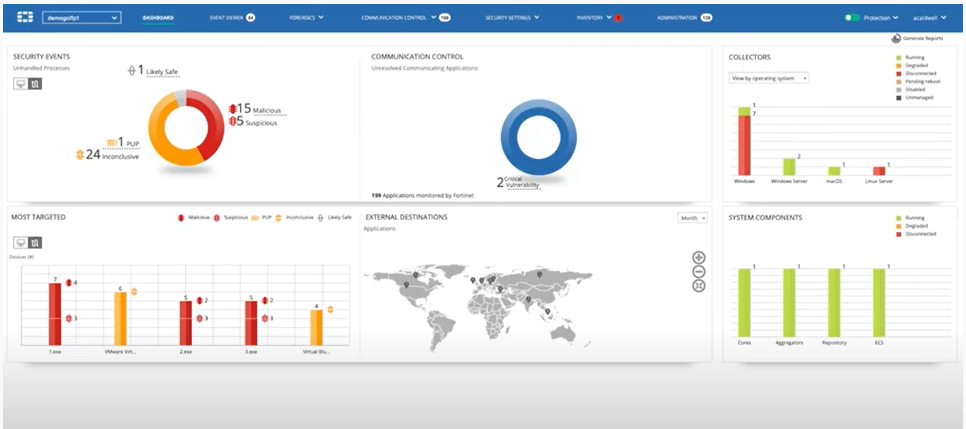Click the map pin over Southeast Asia
The height and width of the screenshot is (429, 966).
tap(547, 311)
